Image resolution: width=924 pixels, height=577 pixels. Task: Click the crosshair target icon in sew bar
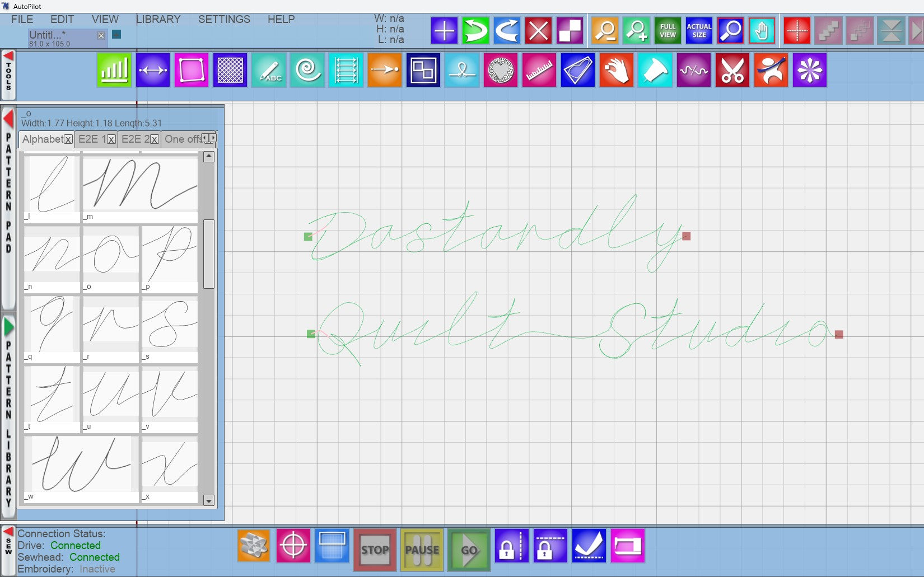coord(293,546)
